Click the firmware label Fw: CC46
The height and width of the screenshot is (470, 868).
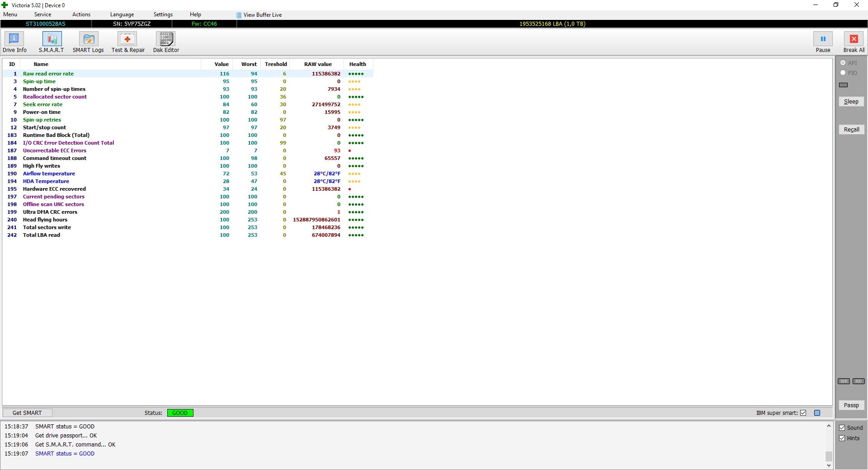(204, 24)
